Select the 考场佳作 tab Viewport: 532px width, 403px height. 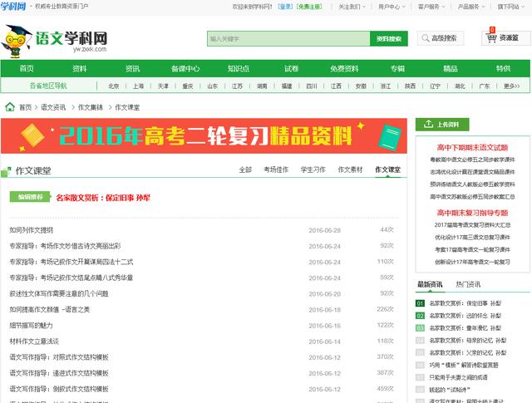pyautogui.click(x=276, y=170)
